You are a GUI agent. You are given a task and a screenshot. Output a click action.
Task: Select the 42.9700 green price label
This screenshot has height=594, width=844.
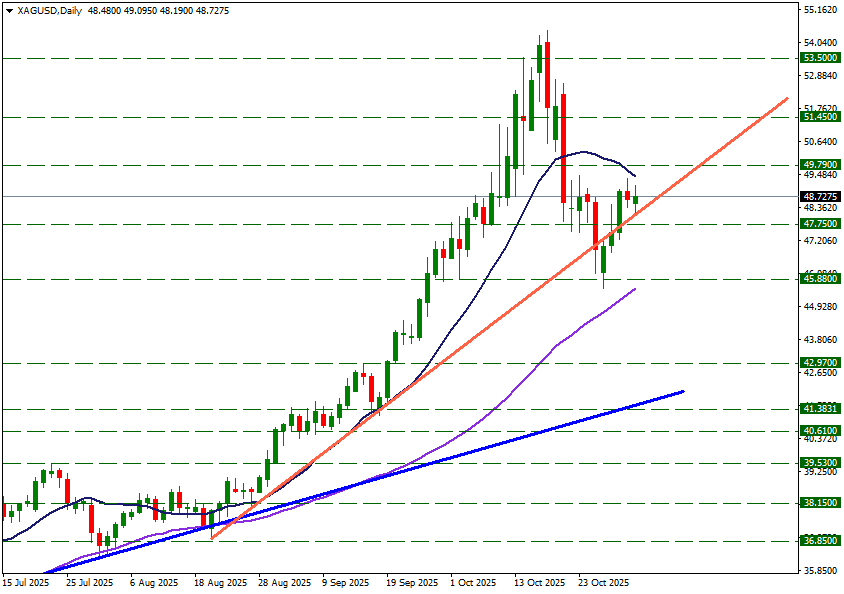pyautogui.click(x=819, y=363)
